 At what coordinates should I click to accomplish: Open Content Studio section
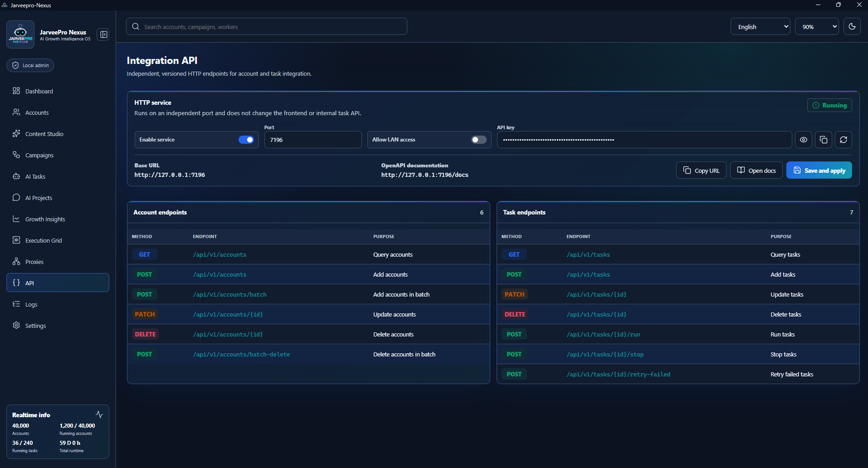tap(58, 134)
